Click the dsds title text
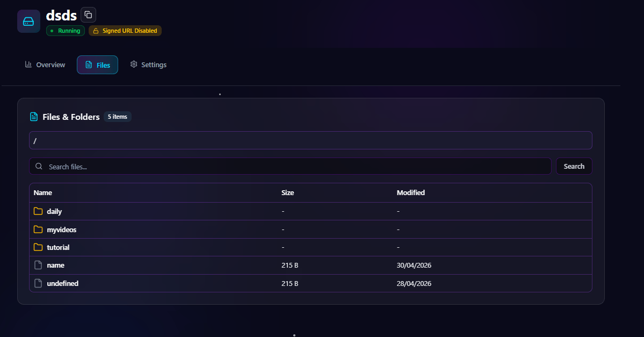Image resolution: width=644 pixels, height=337 pixels. click(x=61, y=15)
